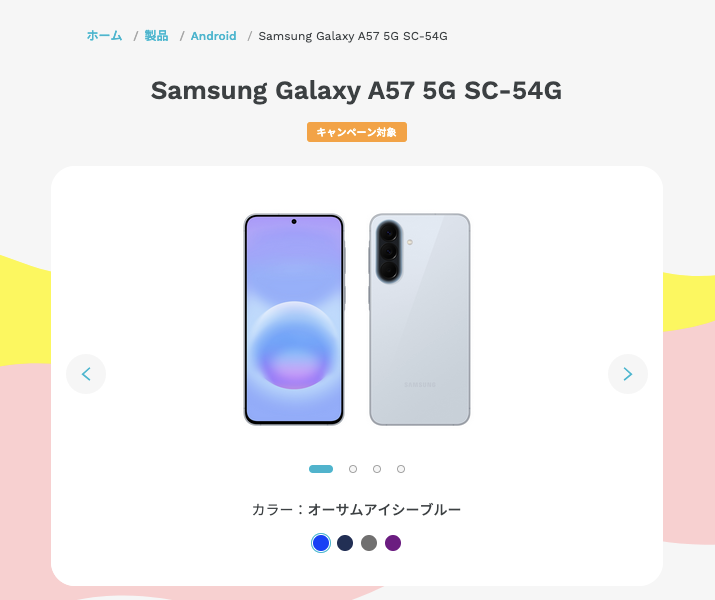
Task: Select the navy color swatch
Action: tap(345, 543)
